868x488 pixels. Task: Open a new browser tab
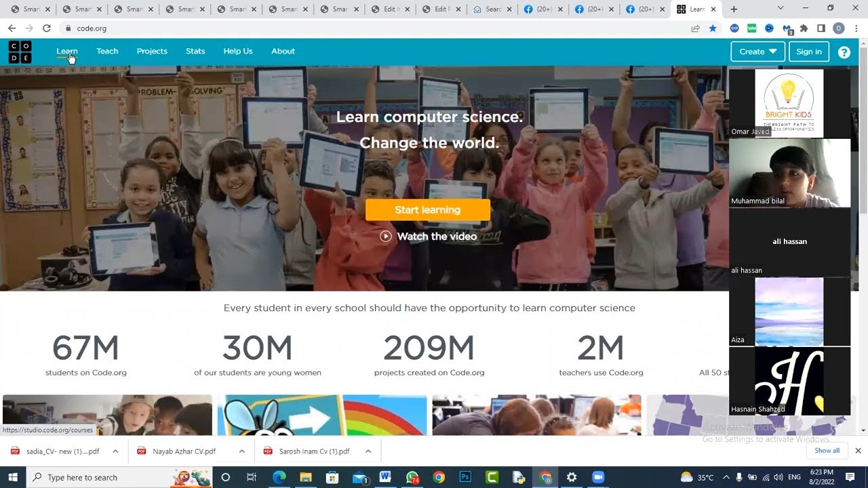pyautogui.click(x=734, y=9)
